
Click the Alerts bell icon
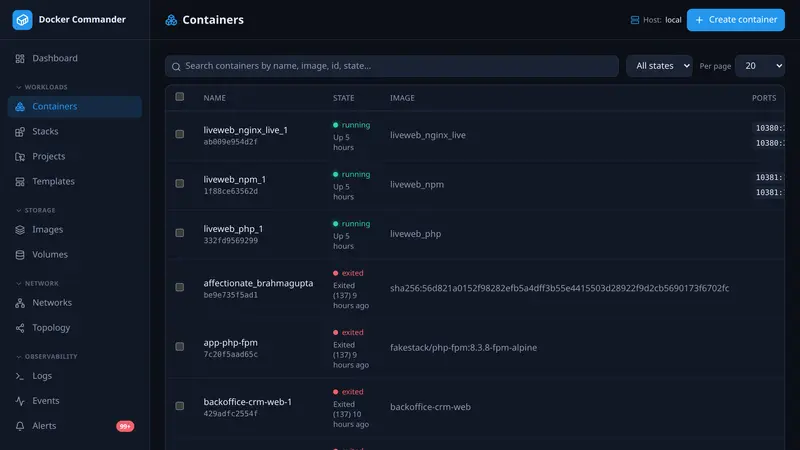tap(20, 426)
